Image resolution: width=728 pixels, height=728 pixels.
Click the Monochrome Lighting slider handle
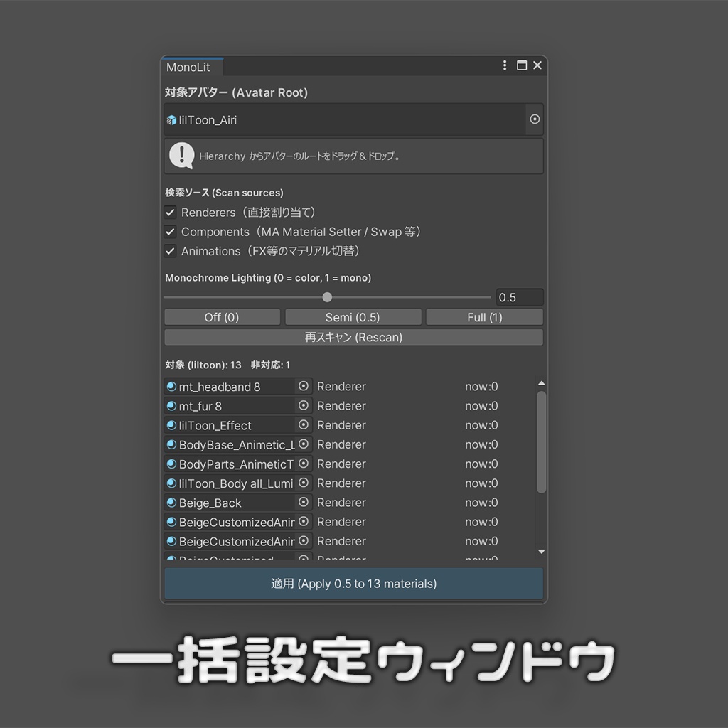[327, 297]
